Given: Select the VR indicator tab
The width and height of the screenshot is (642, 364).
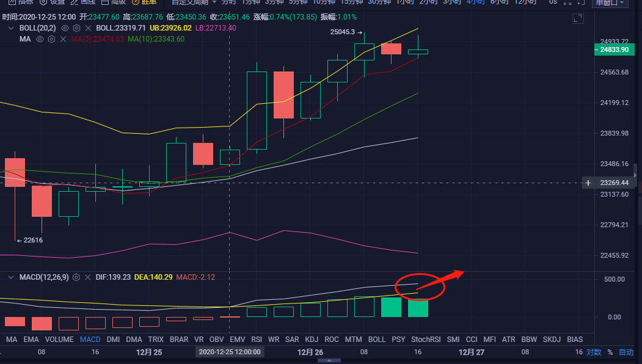Looking at the screenshot, I should (x=199, y=340).
